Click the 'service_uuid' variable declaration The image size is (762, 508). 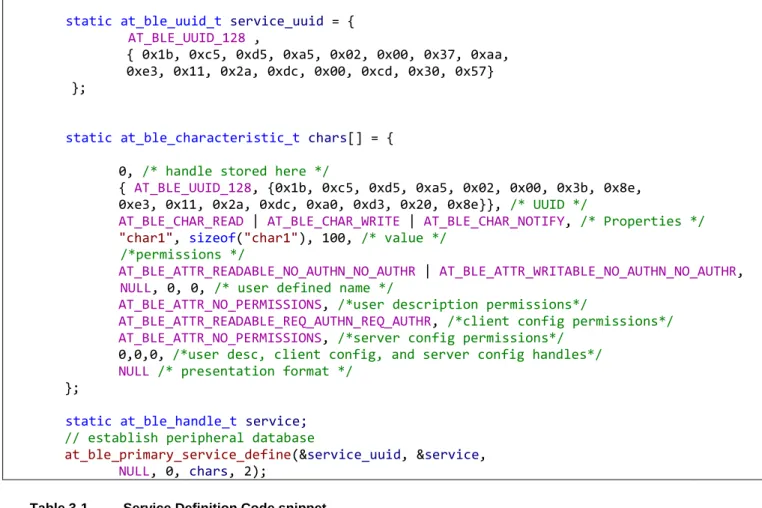click(x=277, y=21)
